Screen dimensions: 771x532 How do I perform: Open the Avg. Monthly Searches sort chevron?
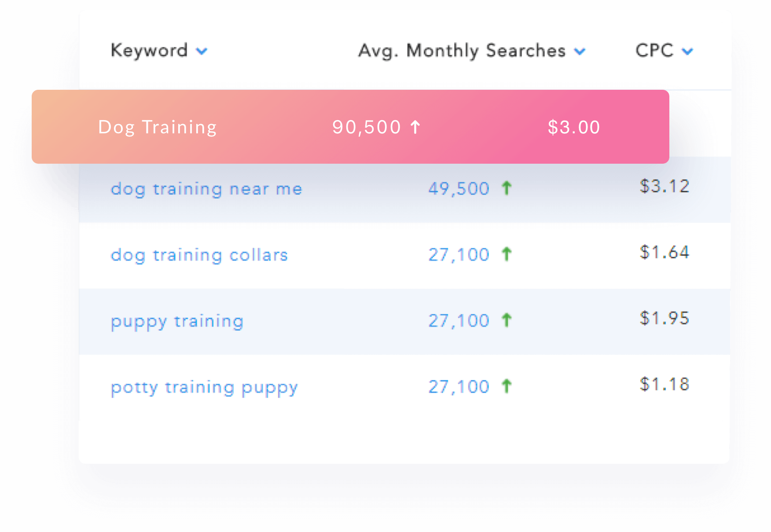[x=580, y=51]
